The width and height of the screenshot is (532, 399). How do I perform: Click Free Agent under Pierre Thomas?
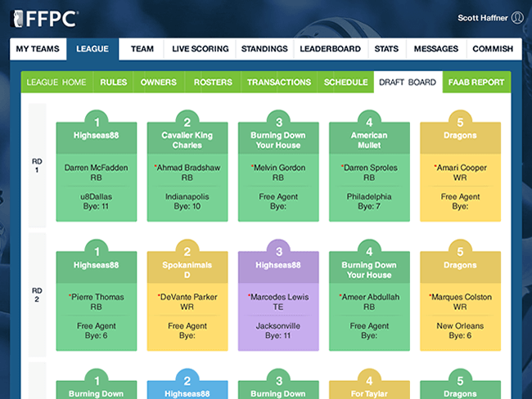tap(97, 325)
